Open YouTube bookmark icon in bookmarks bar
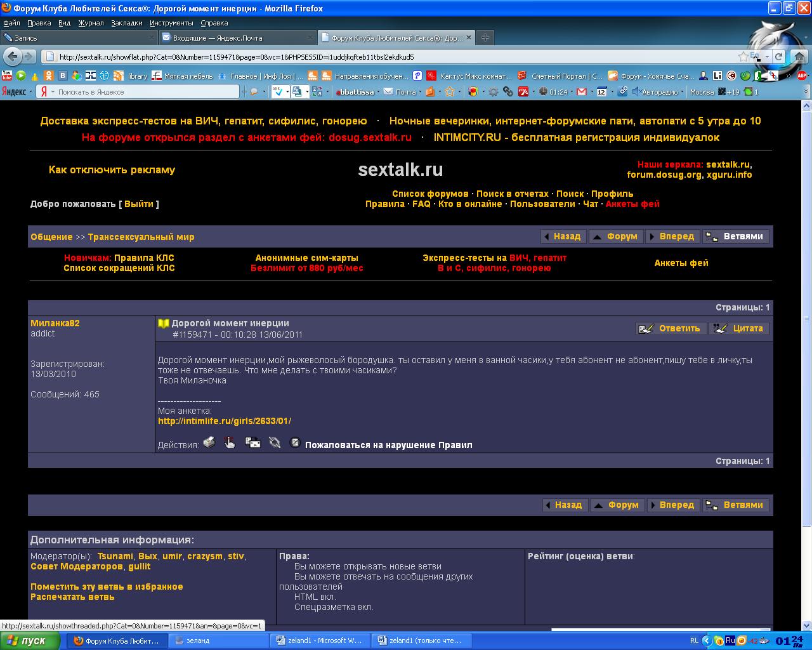Image resolution: width=812 pixels, height=650 pixels. [7, 76]
